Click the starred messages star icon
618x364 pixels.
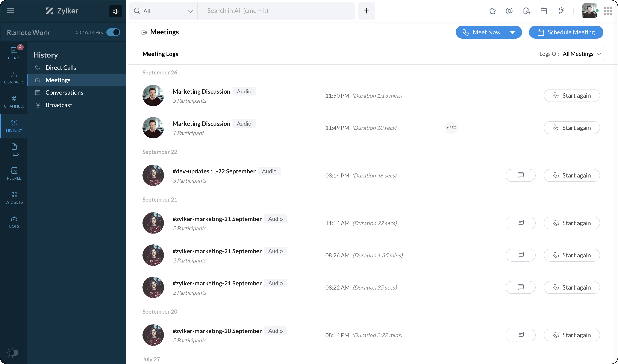(x=492, y=11)
